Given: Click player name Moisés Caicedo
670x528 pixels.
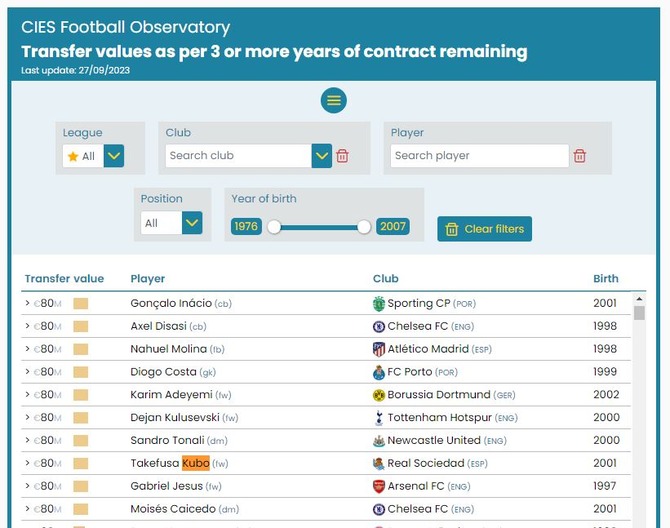Looking at the screenshot, I should coord(173,509).
